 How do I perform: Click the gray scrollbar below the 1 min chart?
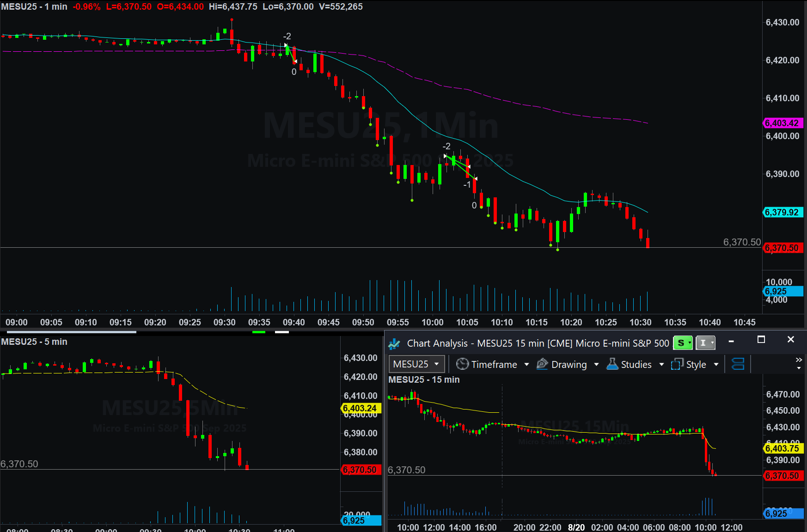[72, 332]
